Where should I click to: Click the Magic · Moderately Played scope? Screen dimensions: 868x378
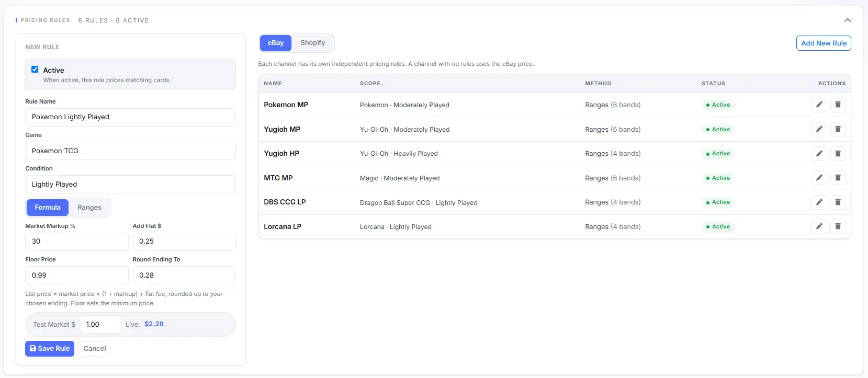400,178
